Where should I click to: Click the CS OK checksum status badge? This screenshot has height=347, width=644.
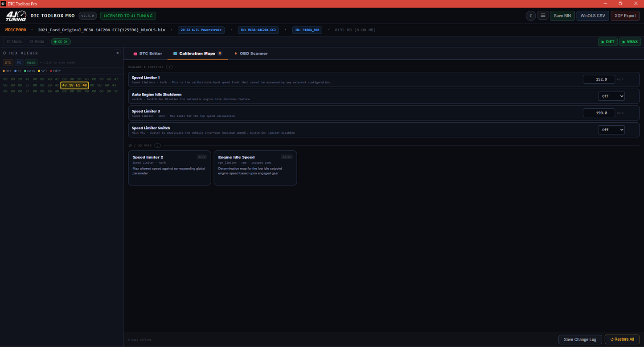(61, 41)
